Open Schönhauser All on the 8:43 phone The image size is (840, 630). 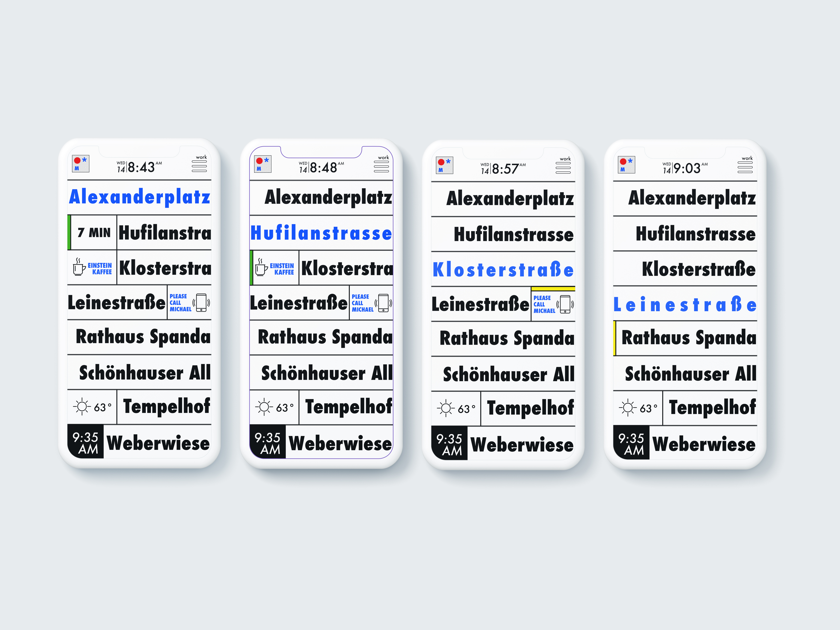click(139, 372)
